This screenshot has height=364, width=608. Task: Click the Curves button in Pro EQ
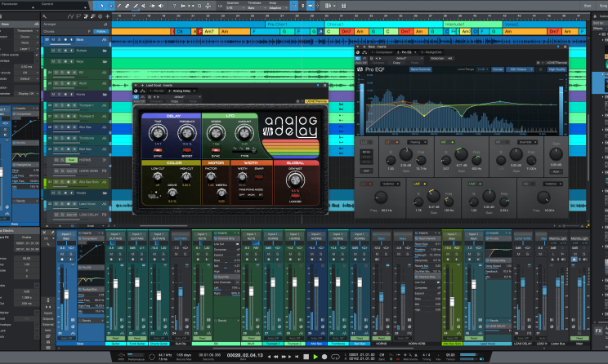tap(498, 69)
